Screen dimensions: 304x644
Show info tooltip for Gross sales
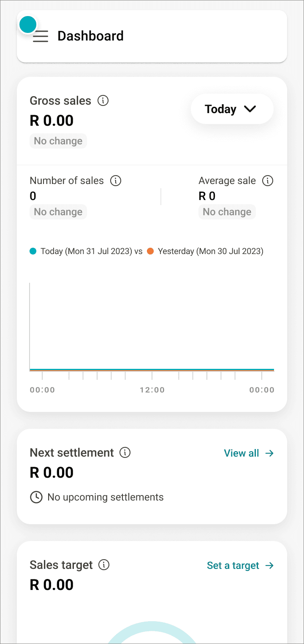103,101
